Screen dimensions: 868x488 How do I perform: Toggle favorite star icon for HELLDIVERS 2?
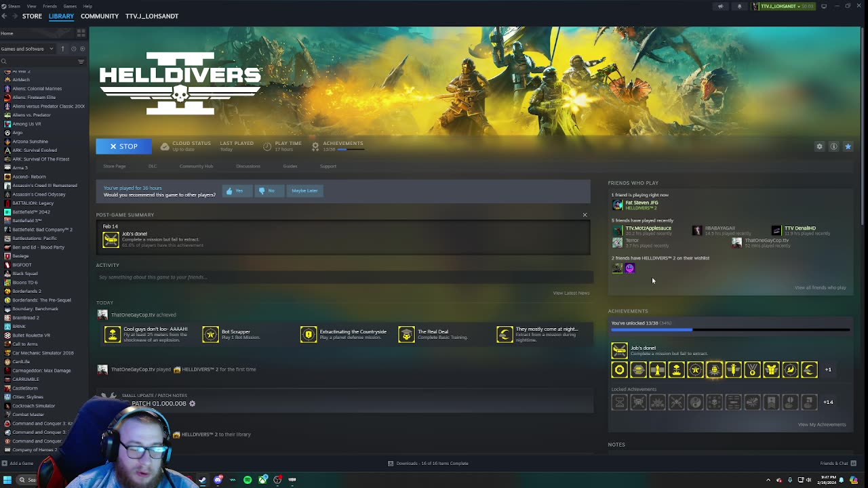(848, 146)
